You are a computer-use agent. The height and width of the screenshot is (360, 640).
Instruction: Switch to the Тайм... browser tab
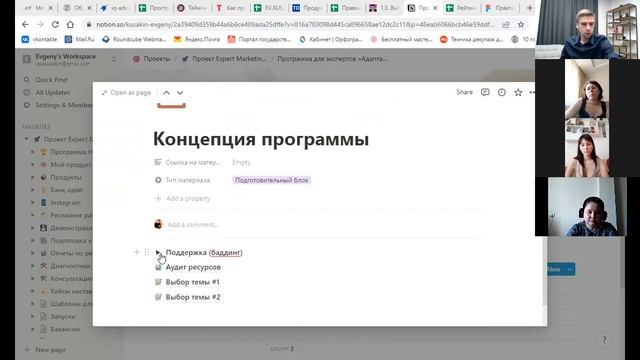pyautogui.click(x=192, y=8)
